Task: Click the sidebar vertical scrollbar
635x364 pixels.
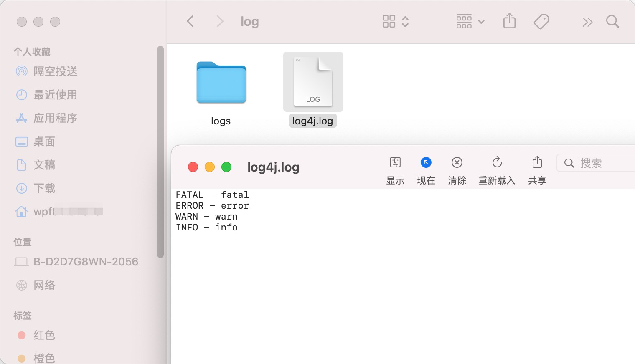Action: pos(160,152)
